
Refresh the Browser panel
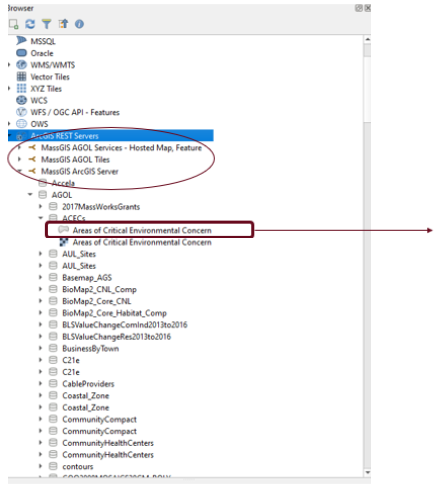tap(30, 24)
